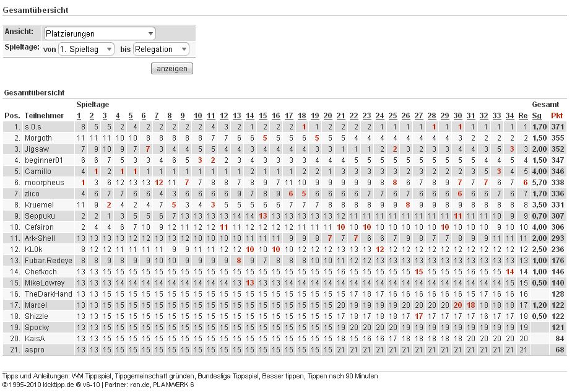Select participant Cefairon in the table
572x392 pixels.
tap(39, 227)
